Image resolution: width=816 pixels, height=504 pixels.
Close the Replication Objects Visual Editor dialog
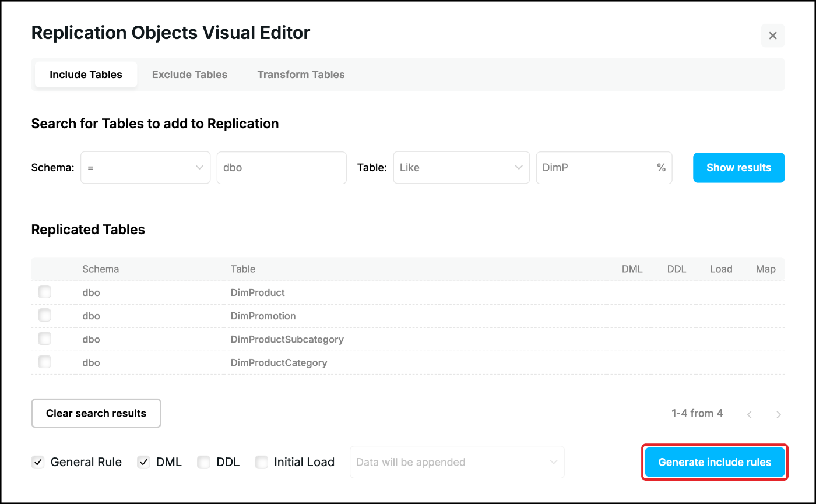[x=773, y=36]
